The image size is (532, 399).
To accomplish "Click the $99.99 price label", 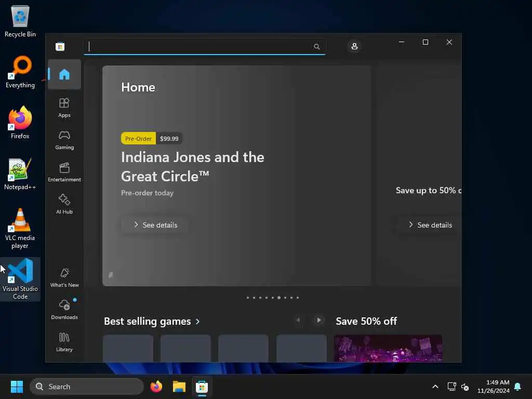I will [x=169, y=138].
